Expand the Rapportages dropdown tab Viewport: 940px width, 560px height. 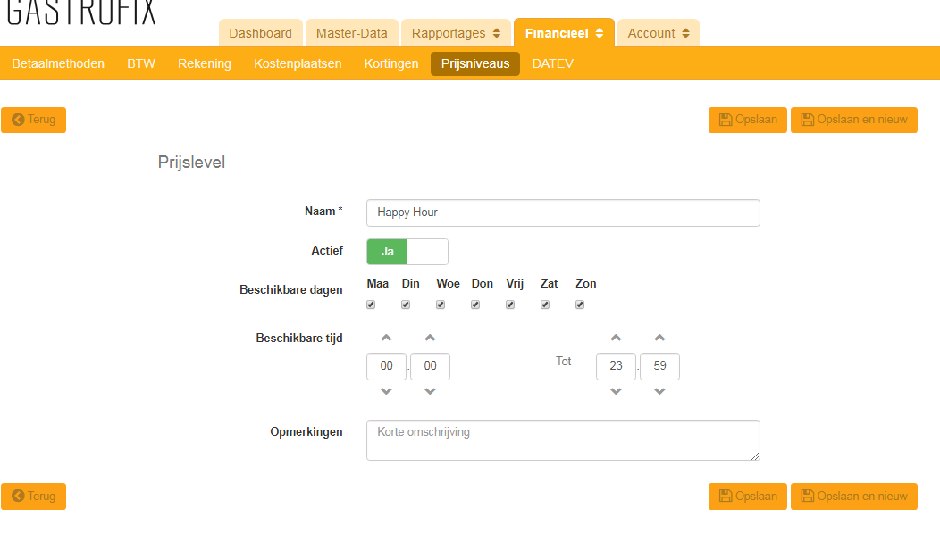(456, 33)
